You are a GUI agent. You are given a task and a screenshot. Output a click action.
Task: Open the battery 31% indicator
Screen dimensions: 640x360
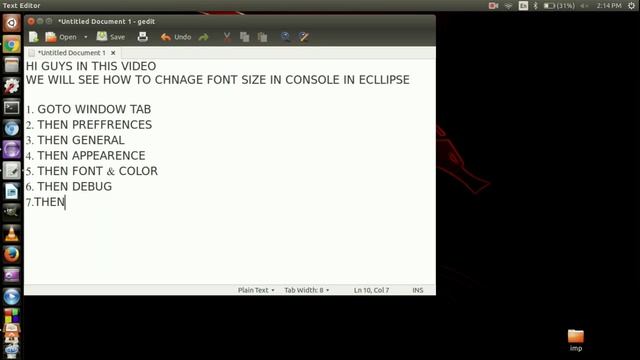pos(559,6)
